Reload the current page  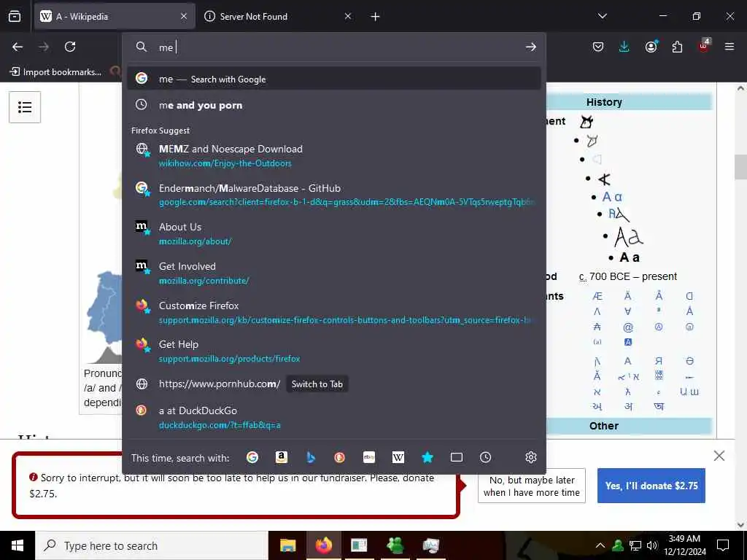[x=70, y=47]
